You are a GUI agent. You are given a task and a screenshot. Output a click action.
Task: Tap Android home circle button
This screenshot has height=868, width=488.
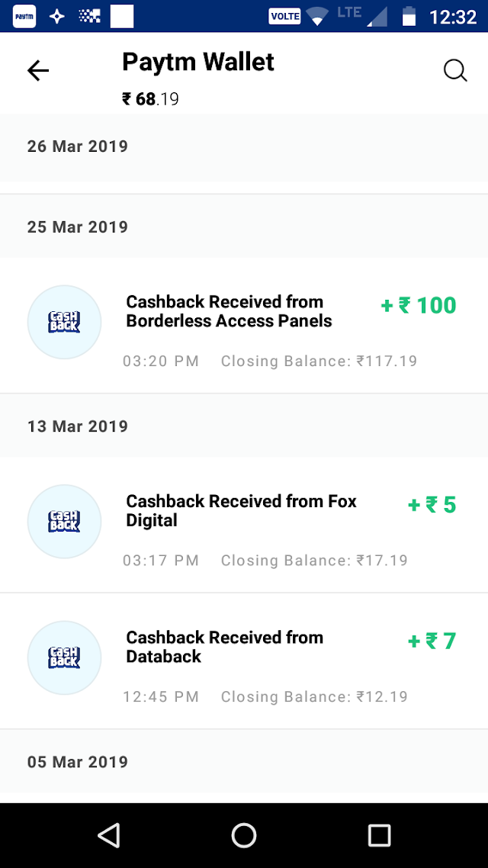pyautogui.click(x=244, y=834)
